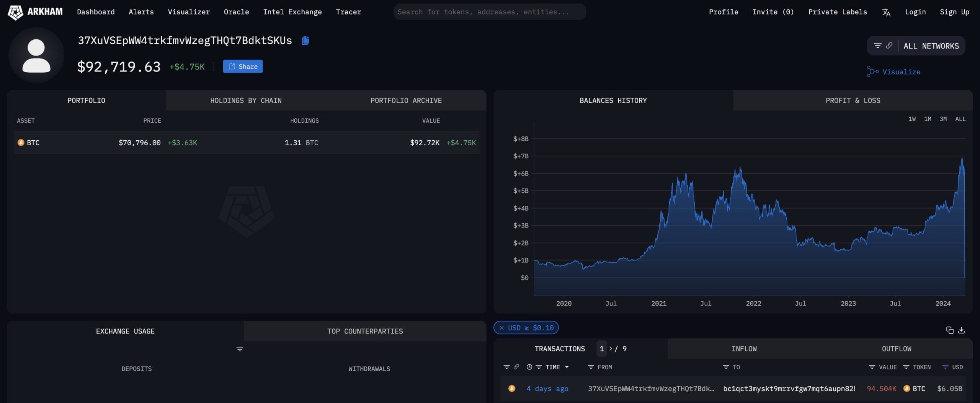This screenshot has height=403, width=980.
Task: Switch balance chart to the 1W range
Action: 912,119
